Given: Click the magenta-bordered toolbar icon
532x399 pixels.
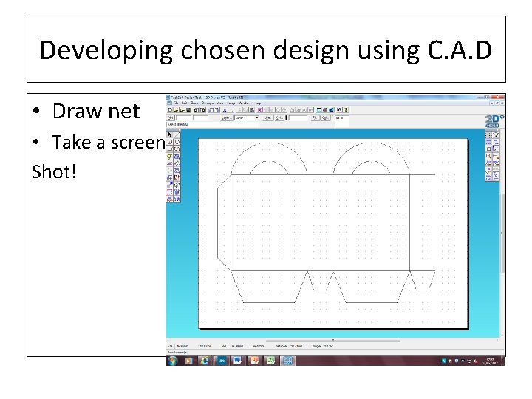Looking at the screenshot, I should pyautogui.click(x=260, y=110).
